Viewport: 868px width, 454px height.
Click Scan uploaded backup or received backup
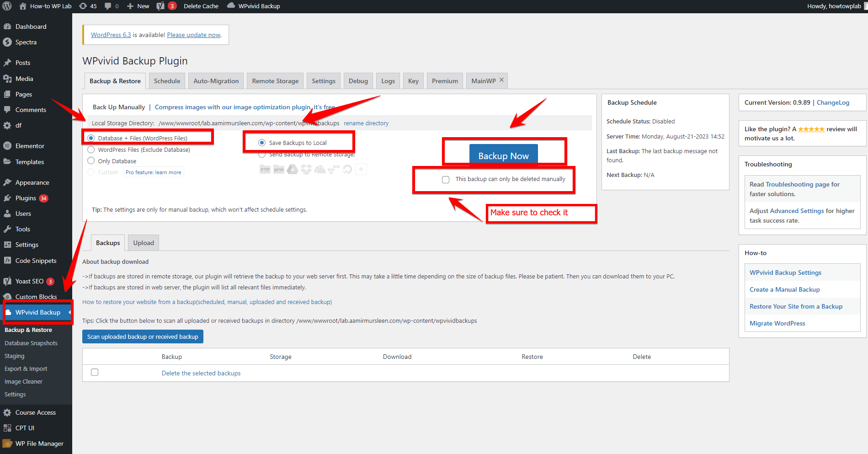143,336
